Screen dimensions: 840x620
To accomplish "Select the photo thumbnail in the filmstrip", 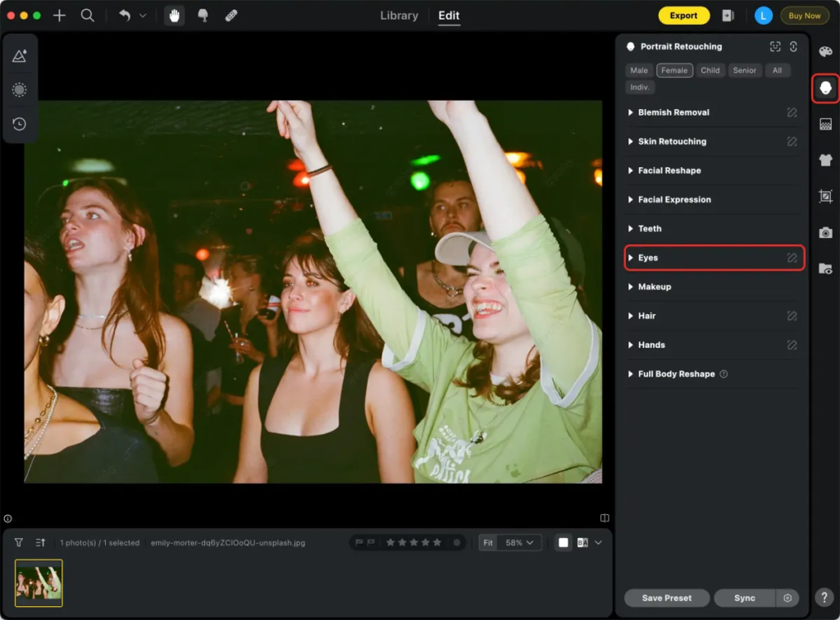I will tap(39, 583).
